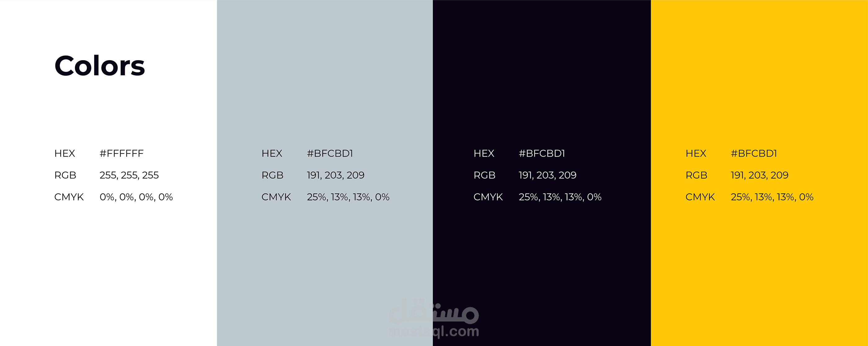
Task: Click CMYK value on yellow panel
Action: [772, 197]
